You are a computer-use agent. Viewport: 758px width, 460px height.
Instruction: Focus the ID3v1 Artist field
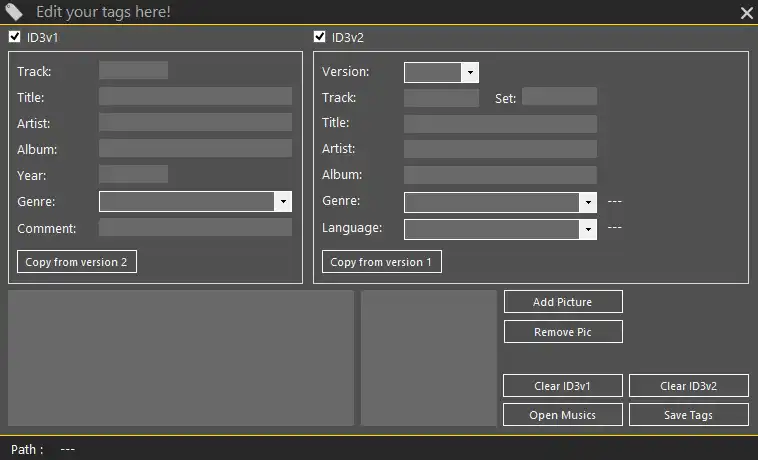(195, 122)
